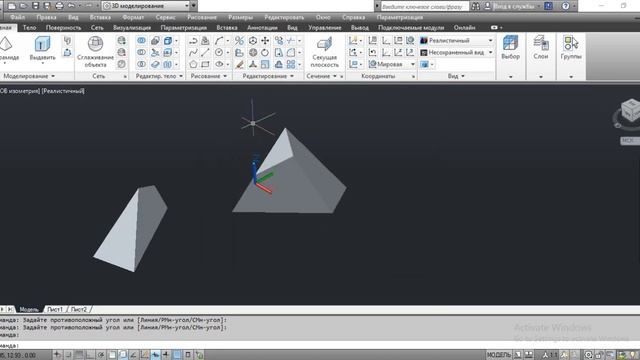Image resolution: width=640 pixels, height=360 pixels.
Task: Click the binoculars search icon
Action: click(x=476, y=6)
